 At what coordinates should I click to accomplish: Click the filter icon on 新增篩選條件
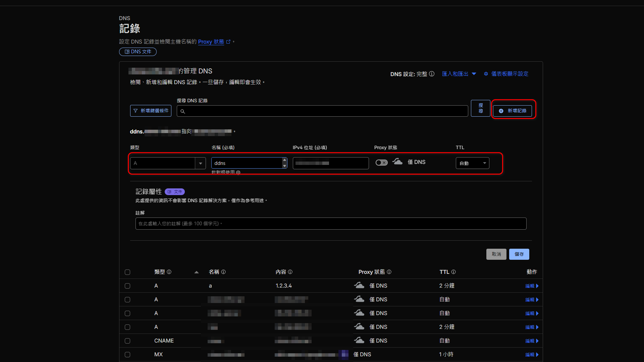pos(136,111)
